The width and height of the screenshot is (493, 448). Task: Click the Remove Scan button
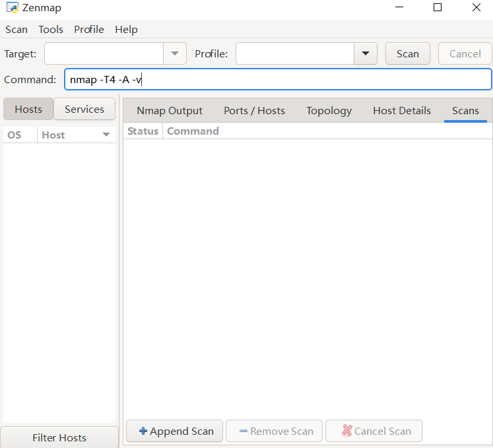(x=274, y=431)
